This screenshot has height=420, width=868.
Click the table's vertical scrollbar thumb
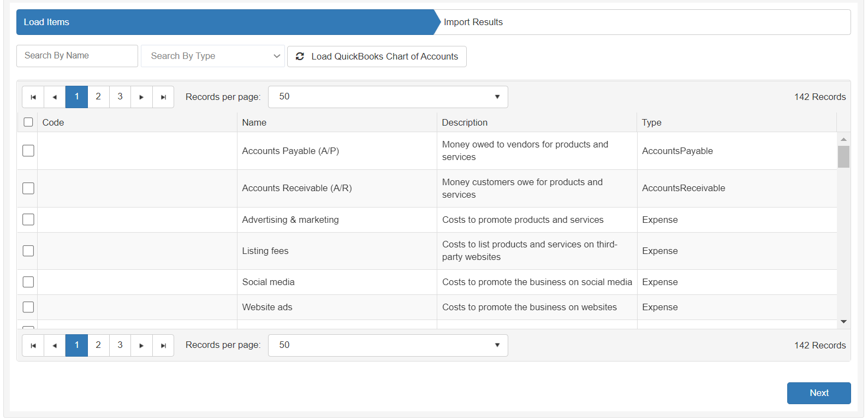tap(843, 157)
